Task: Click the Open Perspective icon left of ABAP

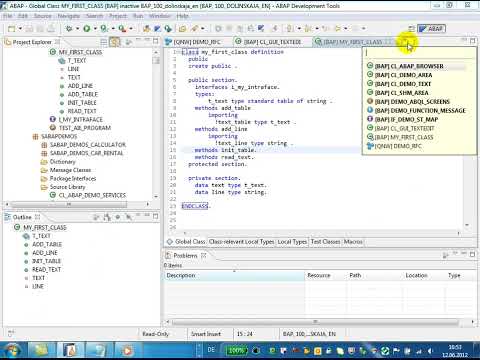Action: click(x=412, y=29)
